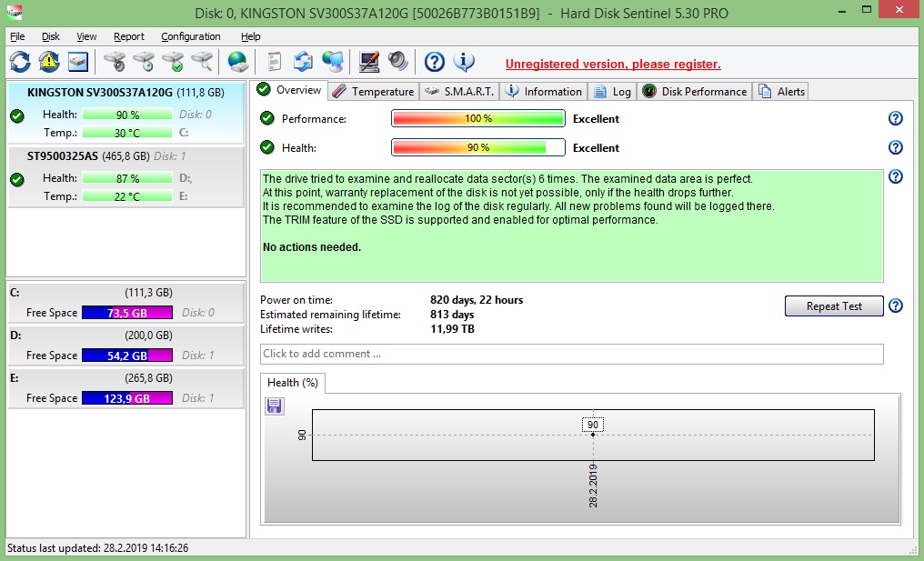Click the '813 days' remaining lifetime value

tap(452, 315)
